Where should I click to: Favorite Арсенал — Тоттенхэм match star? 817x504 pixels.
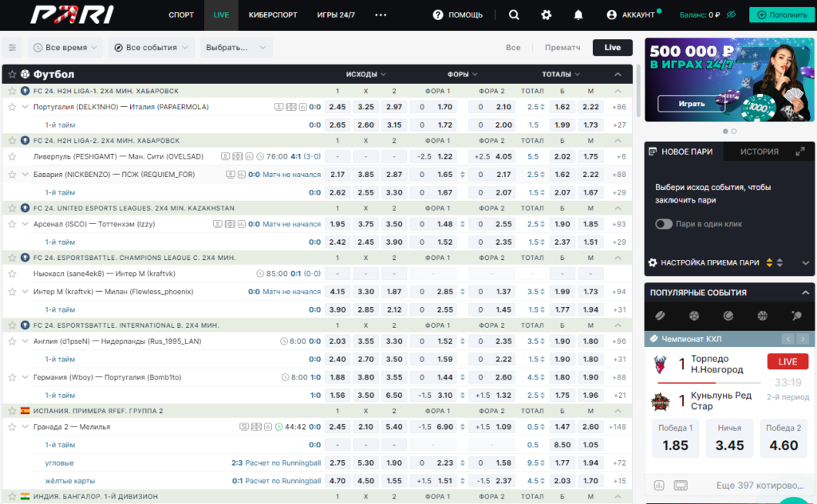pyautogui.click(x=12, y=224)
